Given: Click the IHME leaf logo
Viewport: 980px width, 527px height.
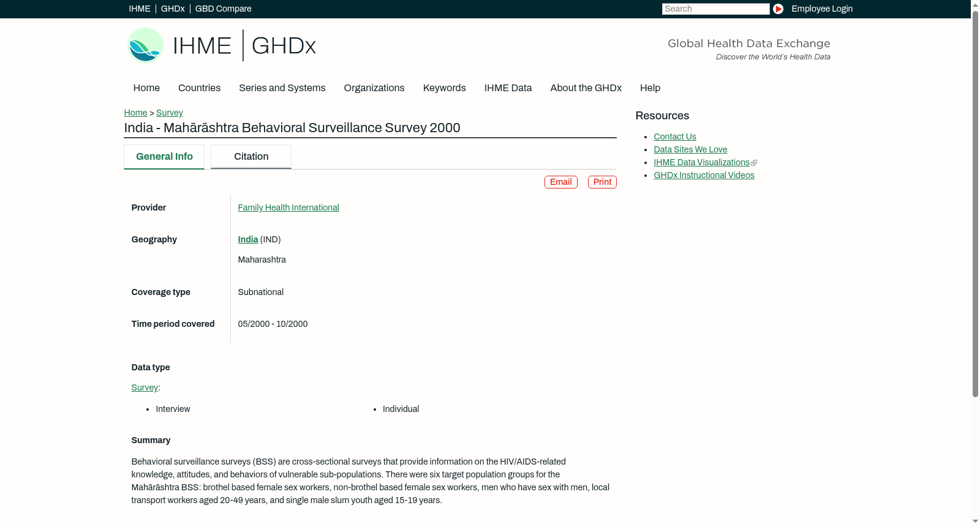Looking at the screenshot, I should click(x=145, y=45).
